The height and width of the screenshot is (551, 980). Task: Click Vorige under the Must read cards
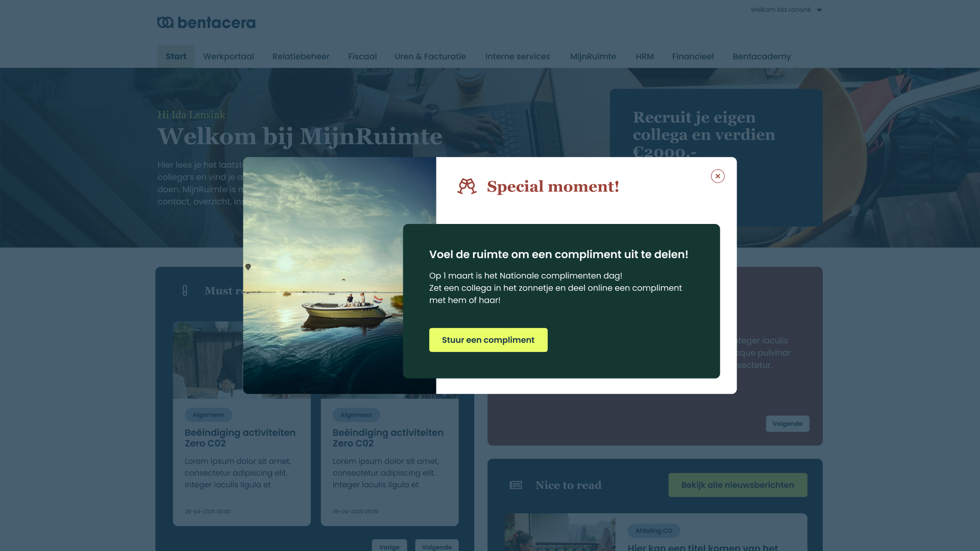pyautogui.click(x=389, y=546)
